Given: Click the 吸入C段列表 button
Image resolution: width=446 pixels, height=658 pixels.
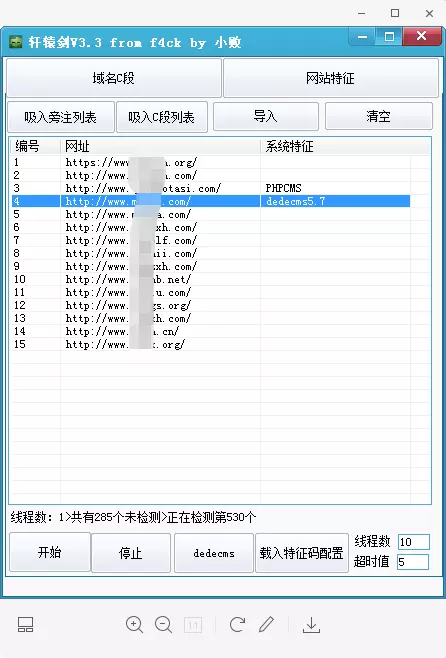Looking at the screenshot, I should [162, 117].
